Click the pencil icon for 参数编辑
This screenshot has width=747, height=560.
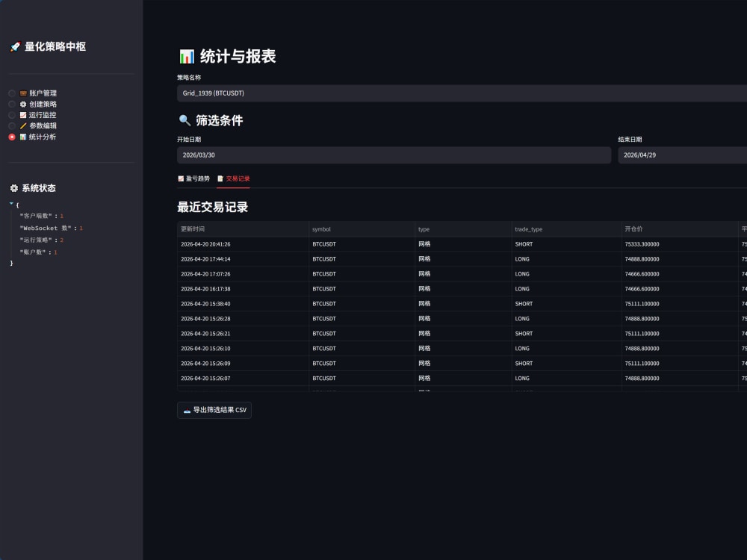click(x=23, y=125)
